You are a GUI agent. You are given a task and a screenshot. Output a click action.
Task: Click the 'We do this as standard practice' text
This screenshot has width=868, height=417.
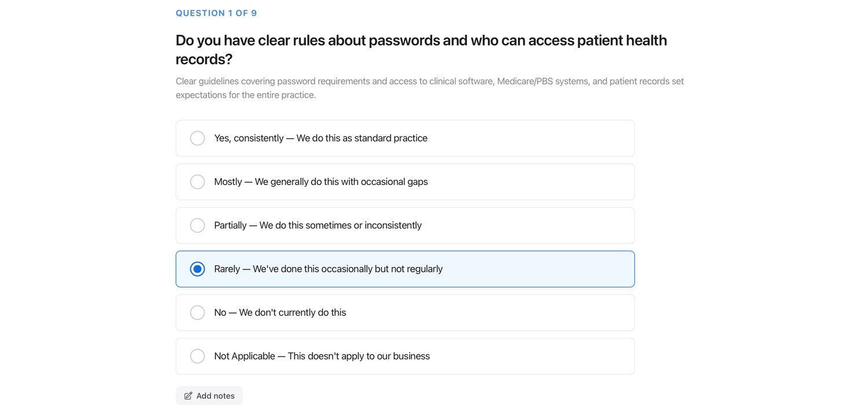pyautogui.click(x=362, y=138)
